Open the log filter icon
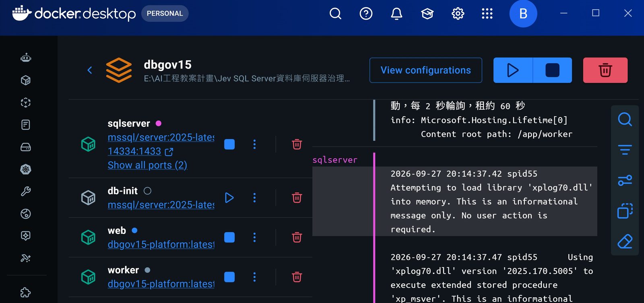This screenshot has height=303, width=644. [x=625, y=150]
